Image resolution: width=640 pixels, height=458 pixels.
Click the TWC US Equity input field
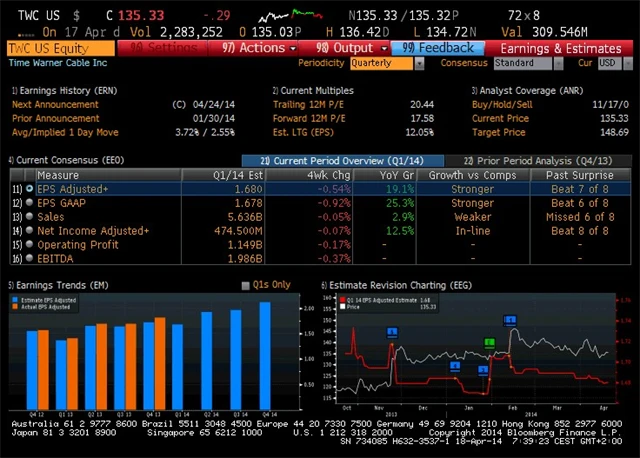pos(60,48)
